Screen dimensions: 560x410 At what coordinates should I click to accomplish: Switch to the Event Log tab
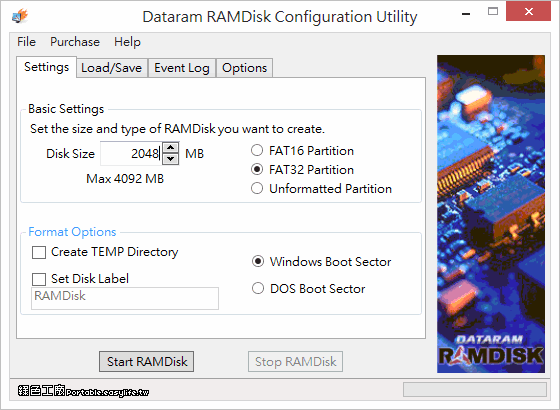pos(181,68)
